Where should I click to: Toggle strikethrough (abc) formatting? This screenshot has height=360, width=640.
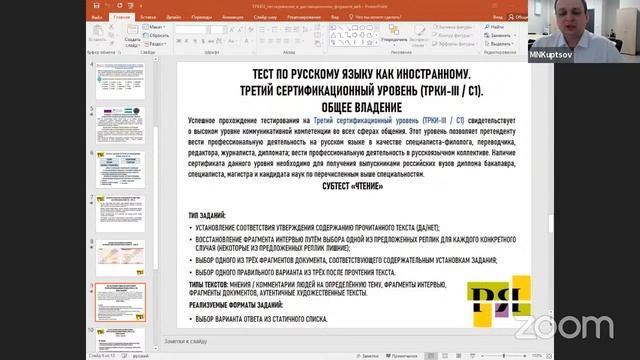pyautogui.click(x=211, y=41)
